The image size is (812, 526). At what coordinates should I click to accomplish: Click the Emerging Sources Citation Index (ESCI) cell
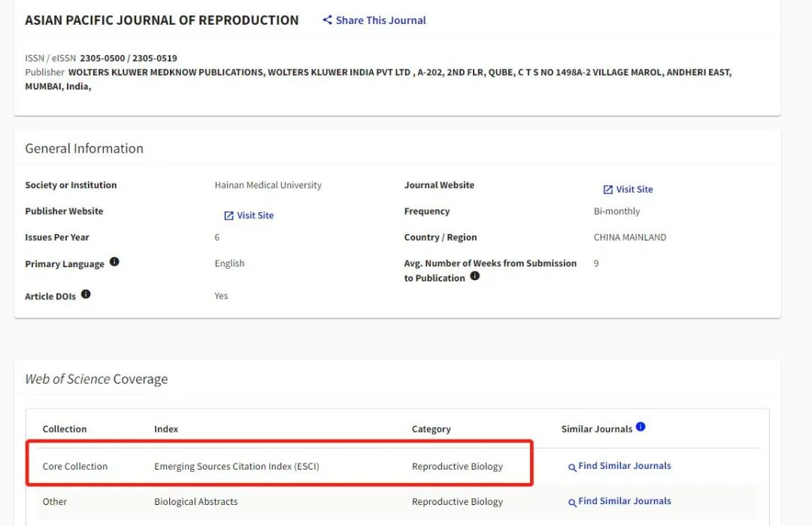(236, 467)
